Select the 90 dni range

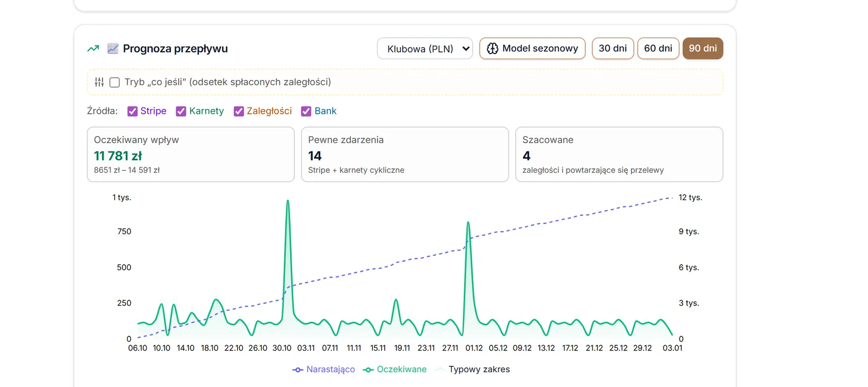[x=703, y=49]
